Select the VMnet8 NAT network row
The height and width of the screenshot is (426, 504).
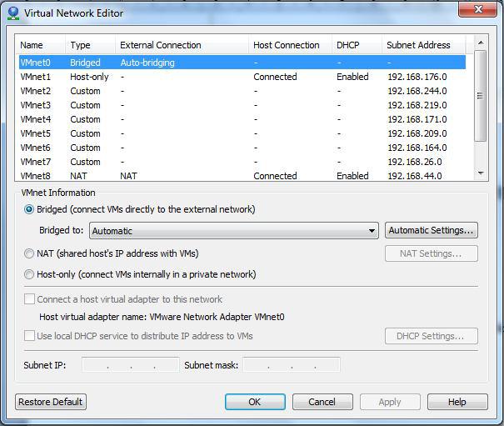click(242, 176)
